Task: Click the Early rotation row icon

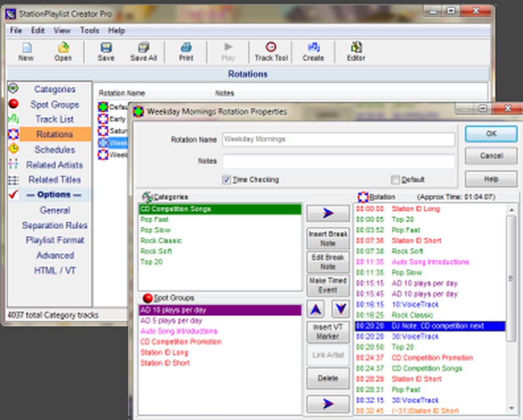Action: click(103, 119)
